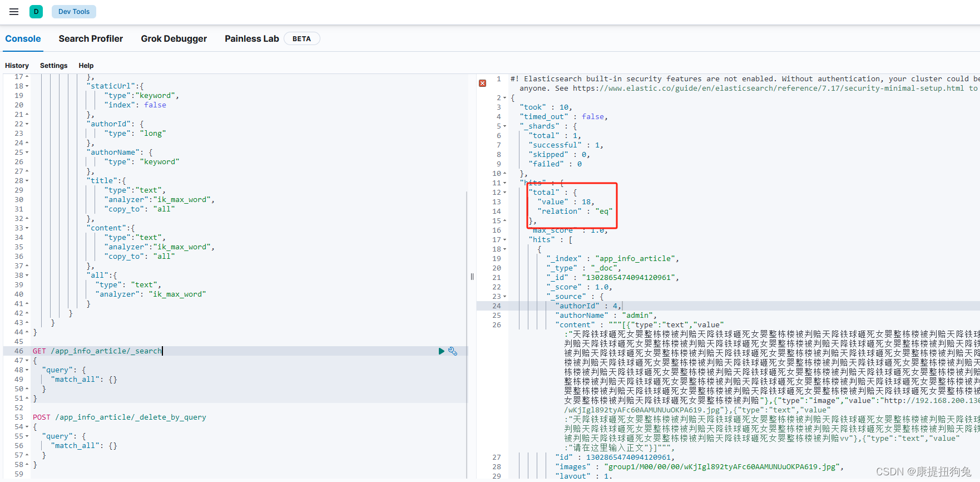Click the POST /app_info_article/_delete_by_query line
The width and height of the screenshot is (980, 482).
point(119,417)
